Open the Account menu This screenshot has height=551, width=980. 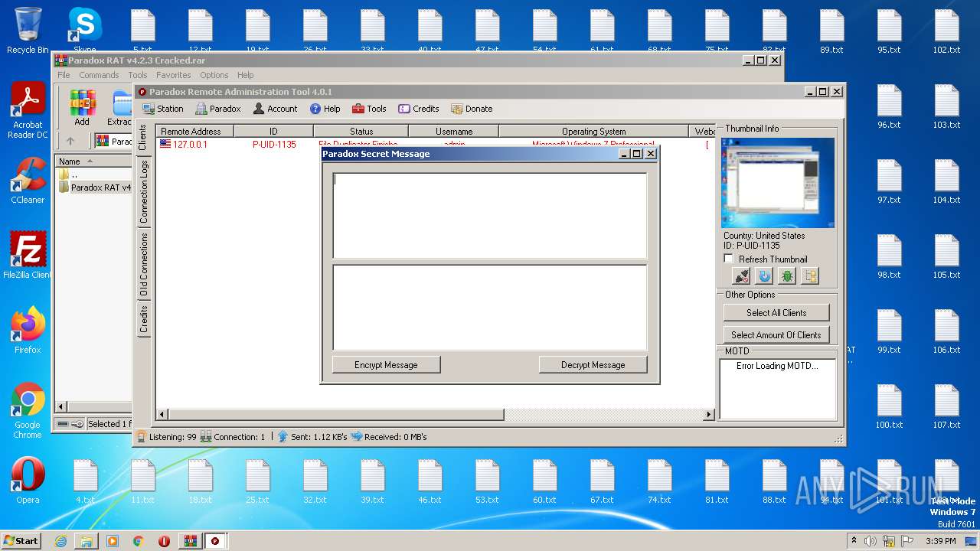pyautogui.click(x=275, y=109)
